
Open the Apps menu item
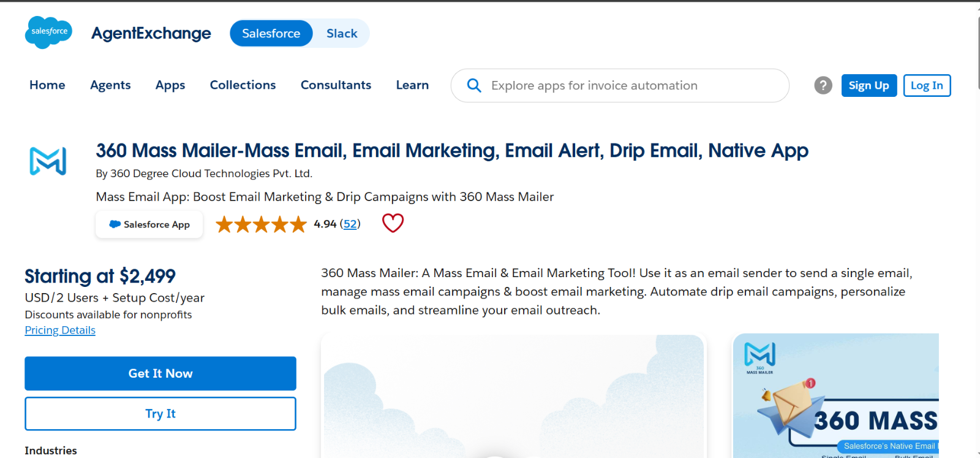coord(170,85)
